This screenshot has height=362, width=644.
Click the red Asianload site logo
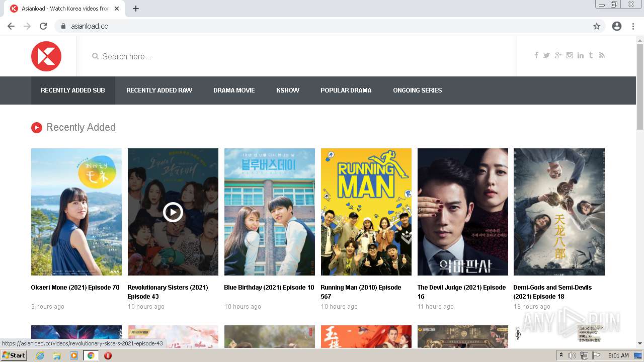[x=46, y=56]
